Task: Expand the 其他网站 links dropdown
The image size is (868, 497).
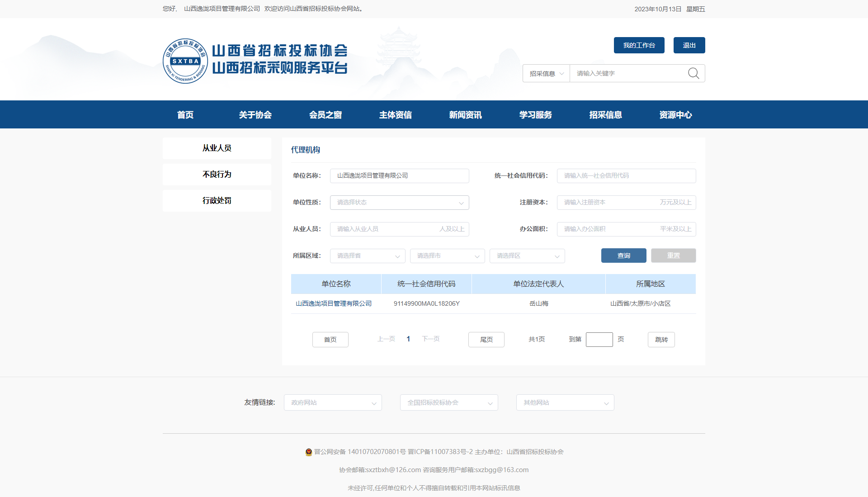Action: point(565,402)
